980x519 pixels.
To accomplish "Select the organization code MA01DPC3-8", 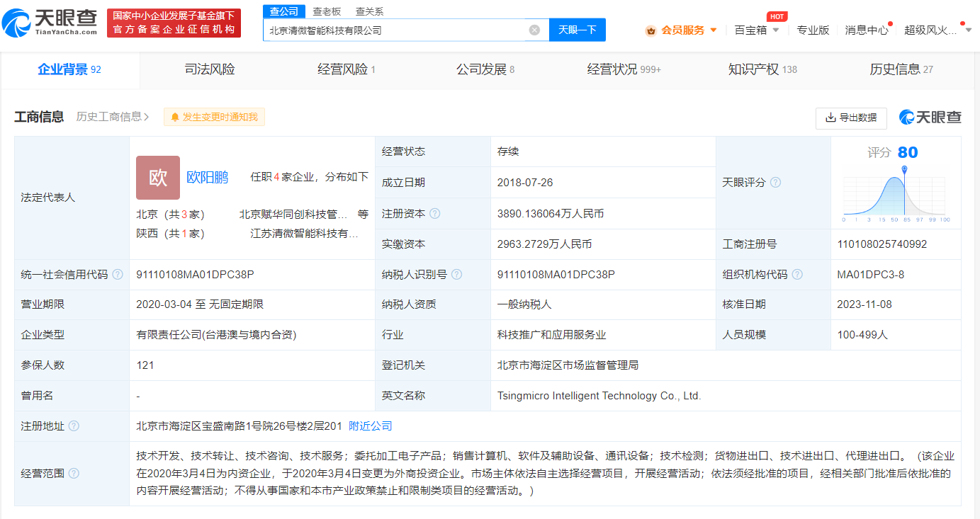I will [870, 275].
